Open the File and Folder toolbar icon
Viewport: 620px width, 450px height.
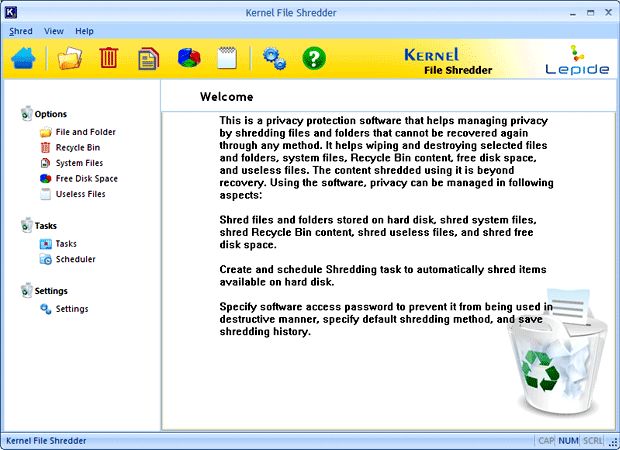tap(69, 58)
